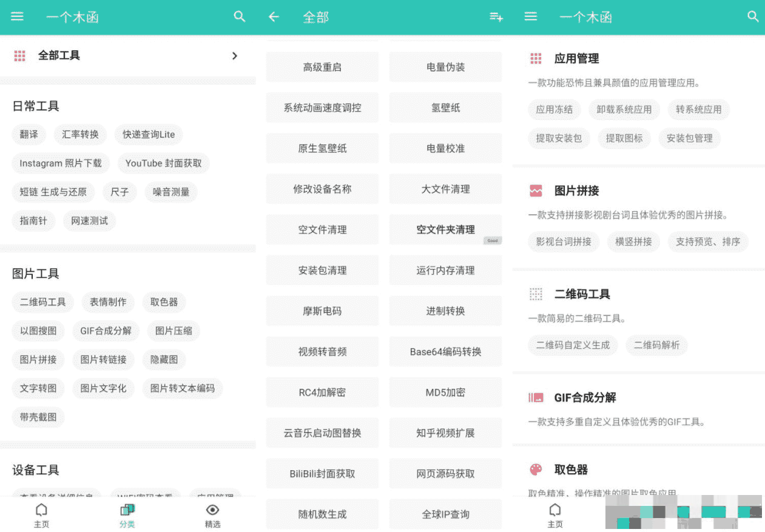Open the 电量伪装 tool button
This screenshot has height=532, width=765.
(445, 67)
